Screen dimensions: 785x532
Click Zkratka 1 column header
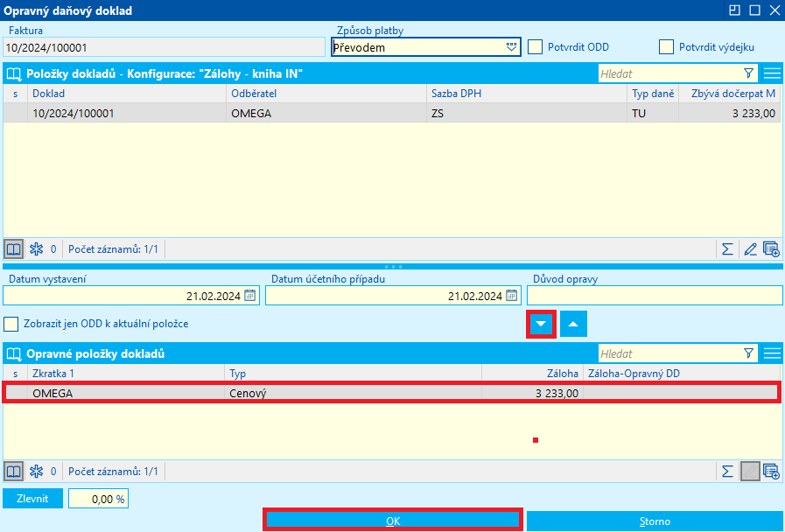point(126,374)
